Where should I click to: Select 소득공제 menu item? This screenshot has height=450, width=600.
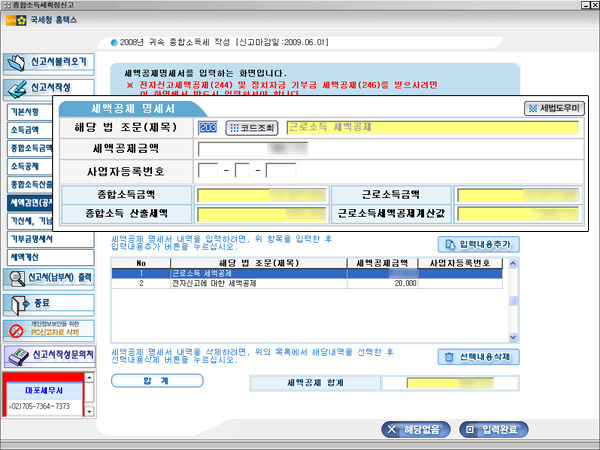pyautogui.click(x=30, y=166)
